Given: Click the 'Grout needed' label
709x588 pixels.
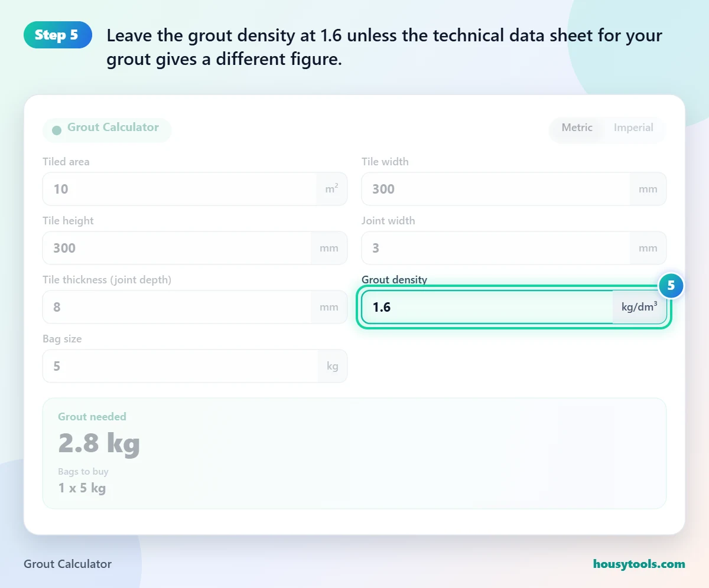Looking at the screenshot, I should [x=92, y=417].
